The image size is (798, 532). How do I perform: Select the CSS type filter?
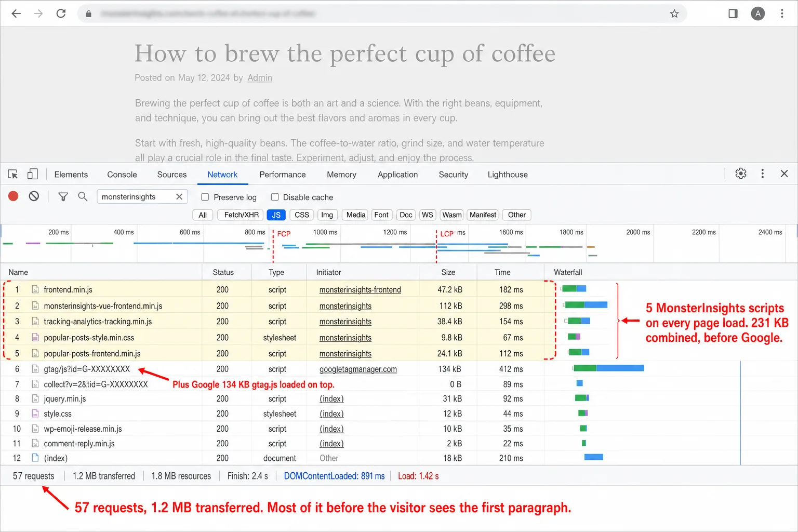(x=302, y=215)
